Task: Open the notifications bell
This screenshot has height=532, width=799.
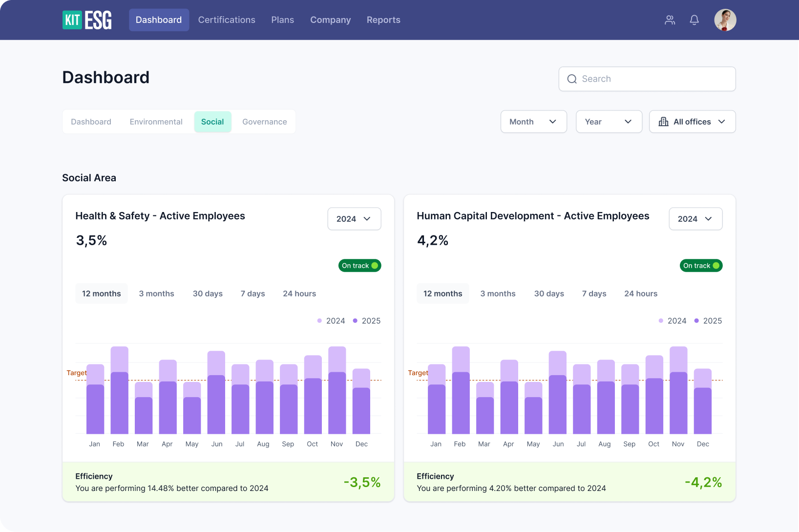Action: (694, 20)
